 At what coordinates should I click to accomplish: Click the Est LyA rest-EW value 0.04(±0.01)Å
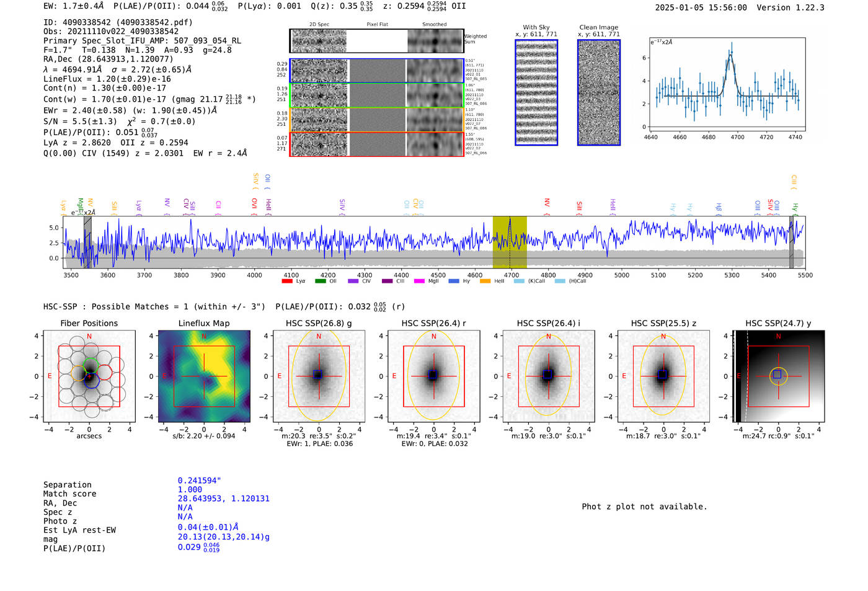(208, 527)
